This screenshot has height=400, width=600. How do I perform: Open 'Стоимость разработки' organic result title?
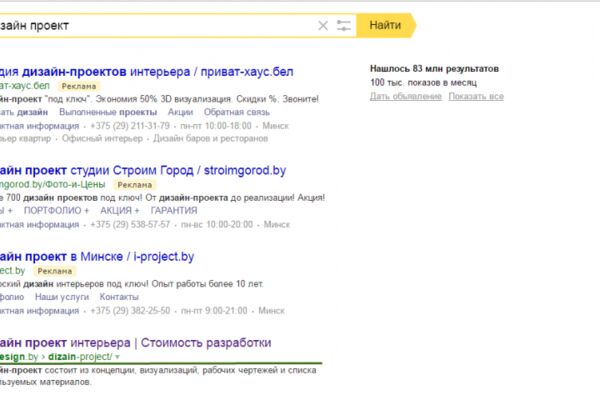coord(135,343)
